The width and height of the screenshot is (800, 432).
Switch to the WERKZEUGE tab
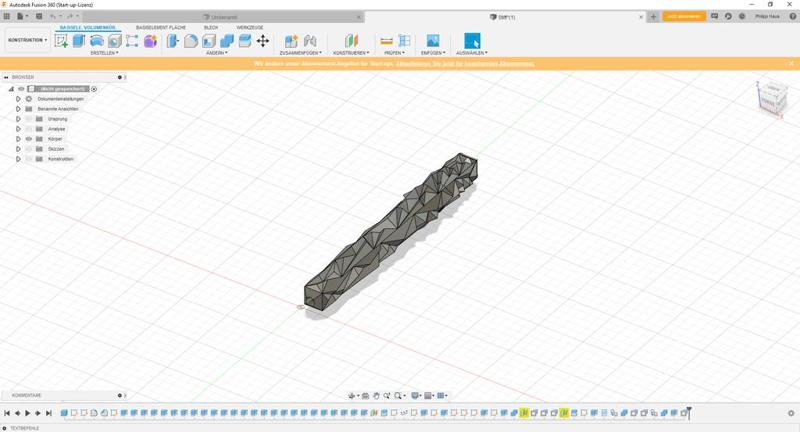[x=250, y=28]
